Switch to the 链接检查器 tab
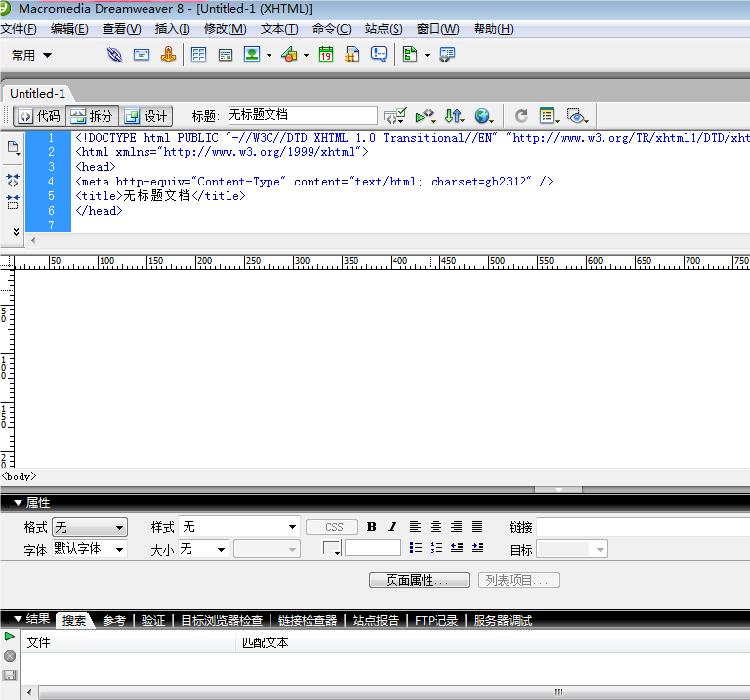The height and width of the screenshot is (700, 750). (x=308, y=620)
